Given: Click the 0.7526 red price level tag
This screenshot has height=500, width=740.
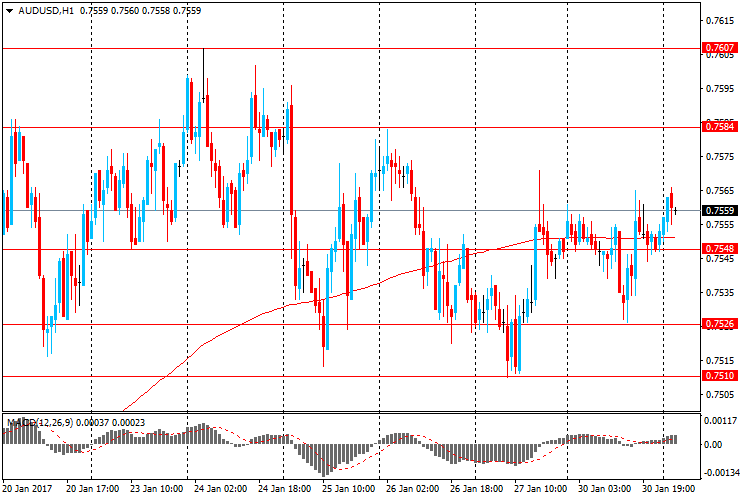Looking at the screenshot, I should pos(720,324).
